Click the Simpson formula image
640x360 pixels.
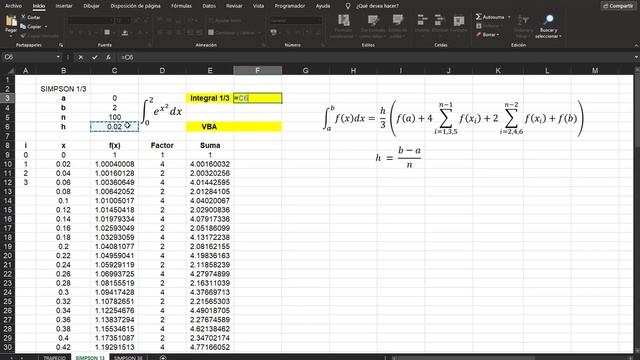453,118
